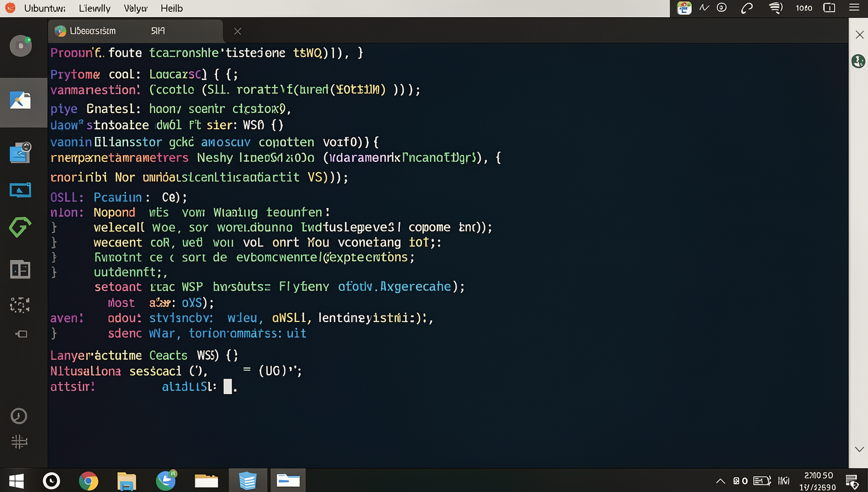Click the word Prytome in terminal
The image size is (868, 492).
click(x=75, y=74)
